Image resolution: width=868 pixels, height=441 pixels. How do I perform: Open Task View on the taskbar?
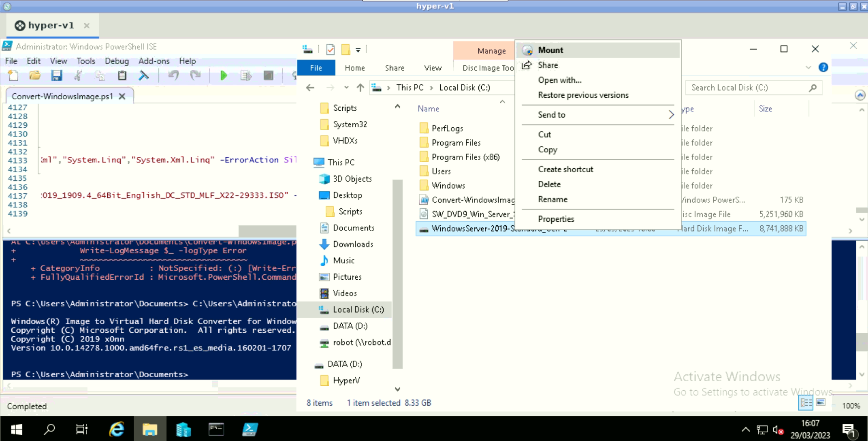coord(82,429)
